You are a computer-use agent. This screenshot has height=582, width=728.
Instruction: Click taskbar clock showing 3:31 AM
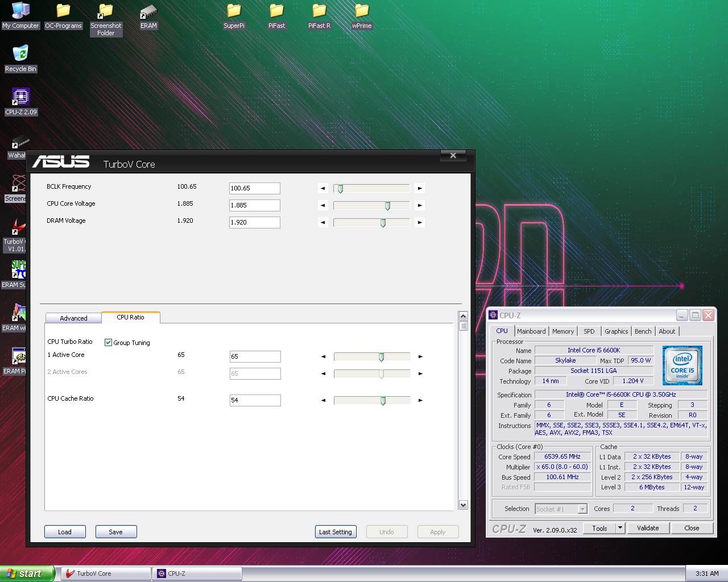pos(707,573)
